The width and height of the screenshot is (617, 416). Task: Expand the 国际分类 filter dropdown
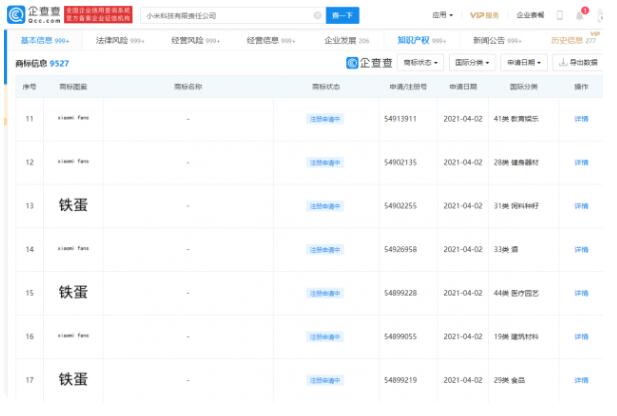coord(472,62)
